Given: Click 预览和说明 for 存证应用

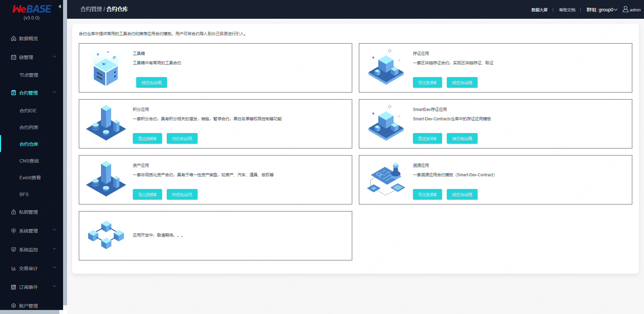Looking at the screenshot, I should pyautogui.click(x=462, y=82).
